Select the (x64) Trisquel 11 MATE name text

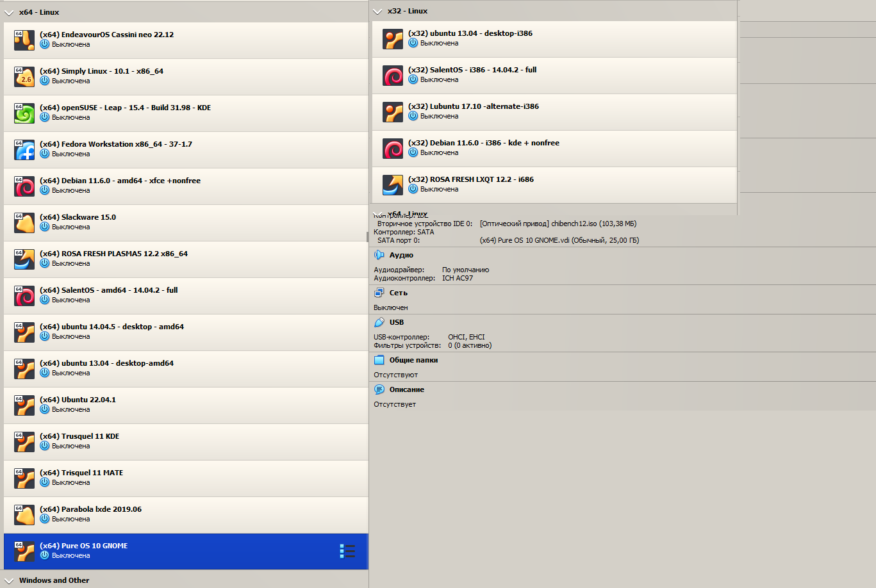point(81,473)
